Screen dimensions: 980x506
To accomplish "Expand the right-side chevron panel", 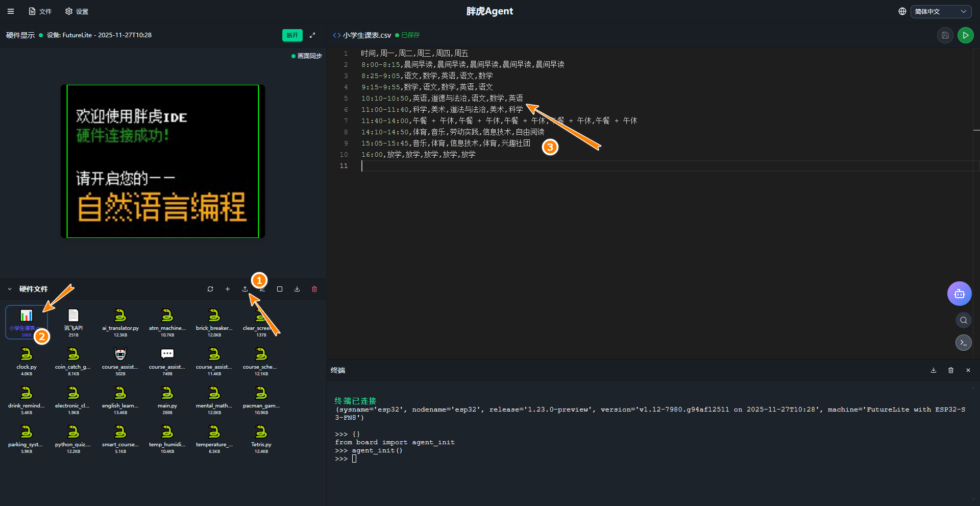I will click(x=963, y=343).
